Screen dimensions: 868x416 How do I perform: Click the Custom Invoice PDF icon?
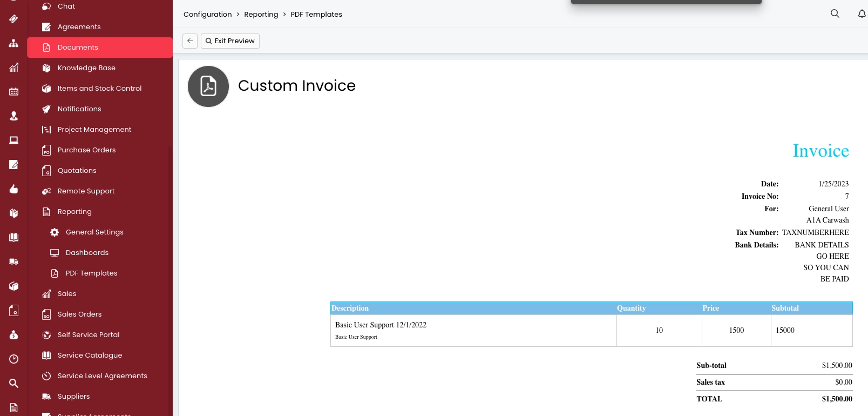click(208, 86)
